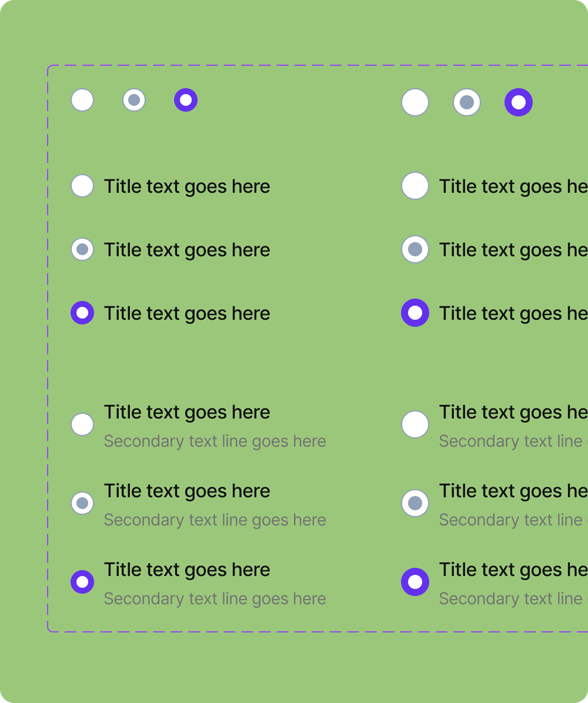
Task: Click the small standalone gray-dot radio button
Action: click(x=134, y=100)
